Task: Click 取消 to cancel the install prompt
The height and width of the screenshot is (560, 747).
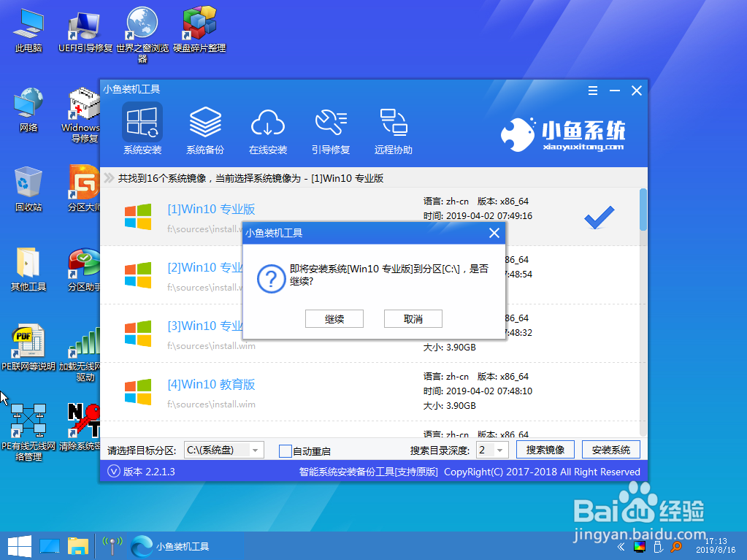Action: pos(413,318)
